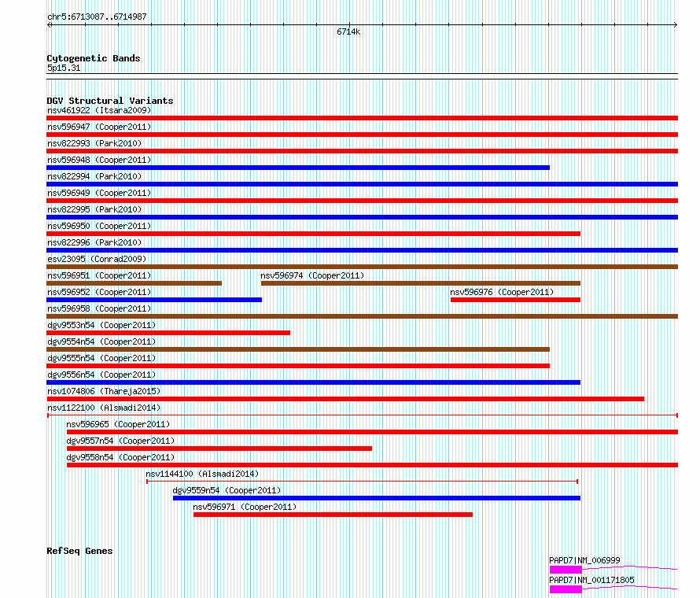Click the 6714k ruler position label
Screen dimensions: 700x598
click(x=348, y=31)
